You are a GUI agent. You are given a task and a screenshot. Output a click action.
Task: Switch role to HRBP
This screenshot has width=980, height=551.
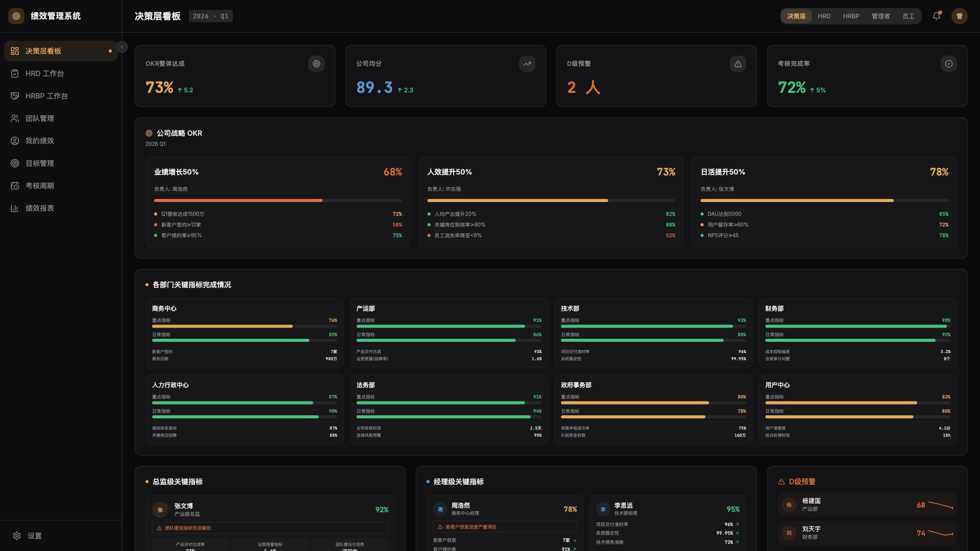click(851, 16)
